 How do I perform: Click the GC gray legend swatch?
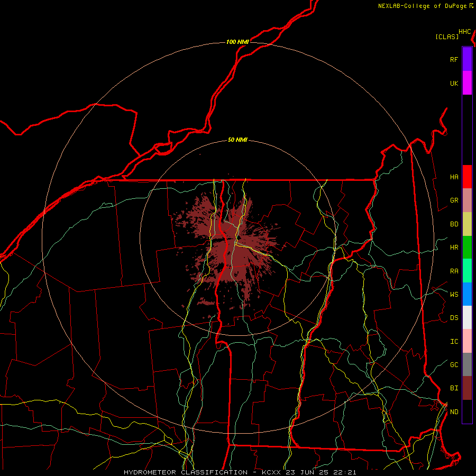tap(467, 364)
